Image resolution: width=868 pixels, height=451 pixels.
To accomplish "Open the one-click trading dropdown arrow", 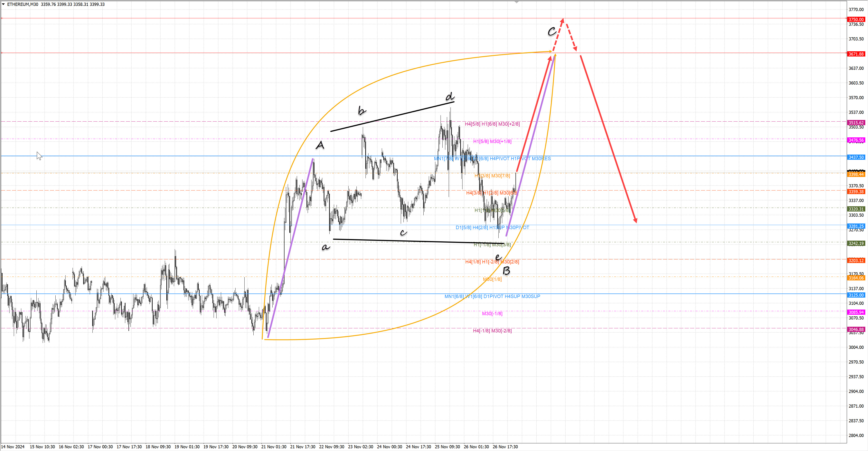I will (3, 4).
